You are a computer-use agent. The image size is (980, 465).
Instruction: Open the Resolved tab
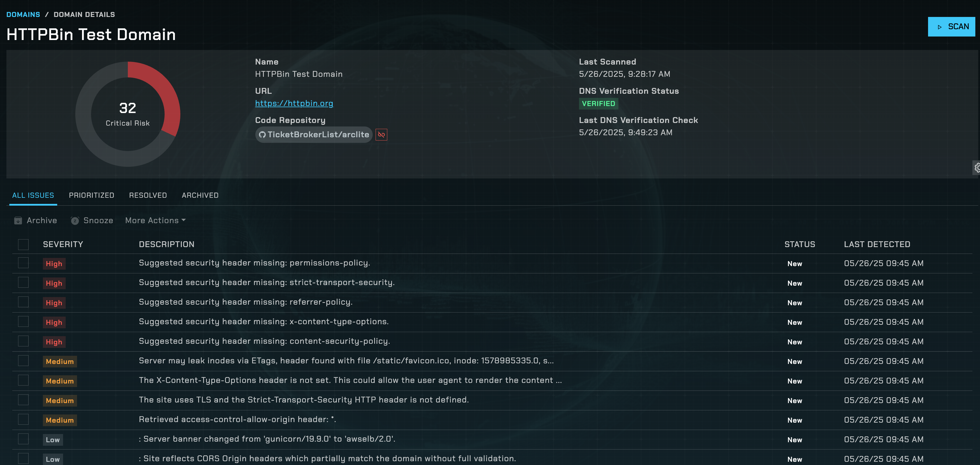(148, 195)
